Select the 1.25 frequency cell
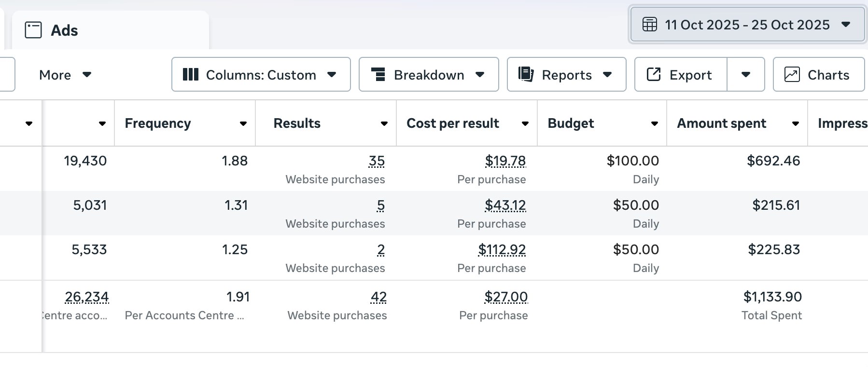The height and width of the screenshot is (381, 868). point(235,249)
